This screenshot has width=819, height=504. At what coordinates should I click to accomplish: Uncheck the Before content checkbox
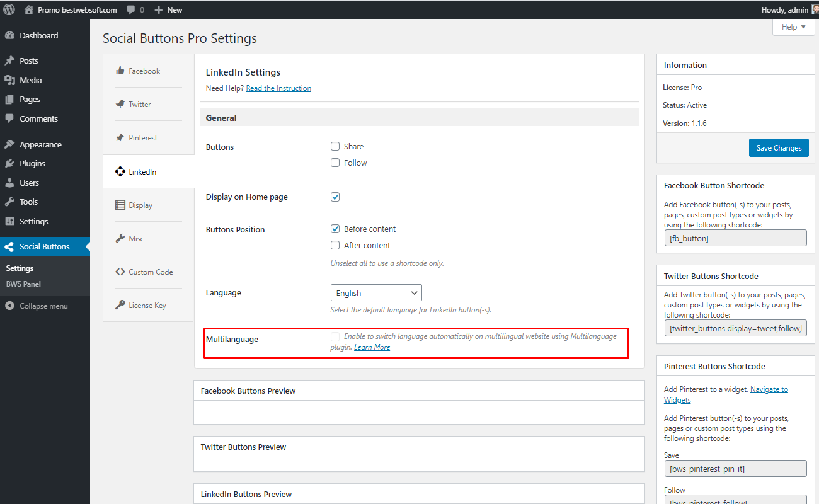[335, 229]
